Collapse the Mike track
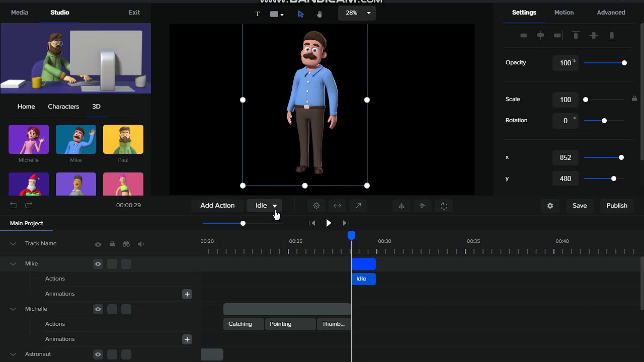The image size is (644, 362). tap(13, 264)
